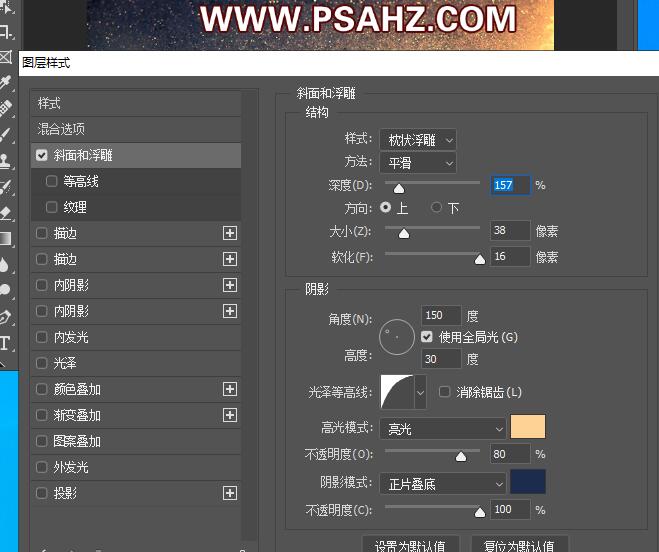The width and height of the screenshot is (659, 552).
Task: Uncheck the 斜面和浮雕 checkbox
Action: [42, 155]
